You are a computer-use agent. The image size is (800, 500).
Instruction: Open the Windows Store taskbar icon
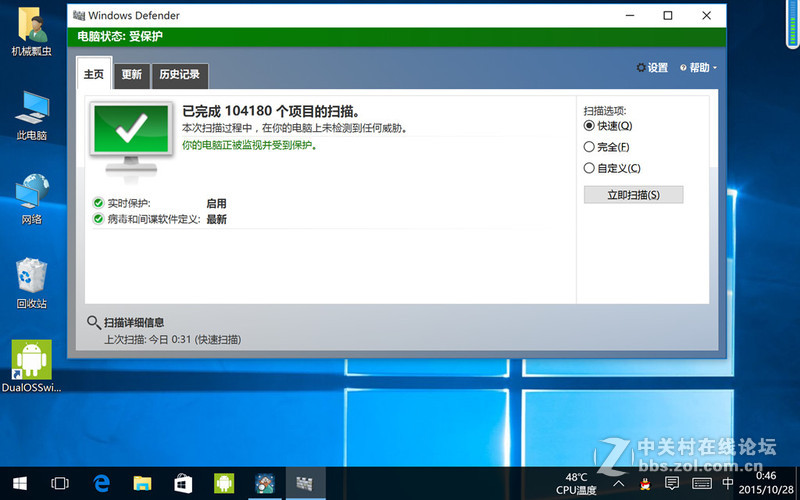pos(183,483)
